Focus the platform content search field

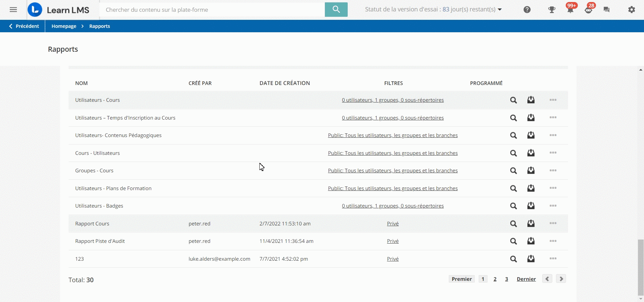click(212, 10)
